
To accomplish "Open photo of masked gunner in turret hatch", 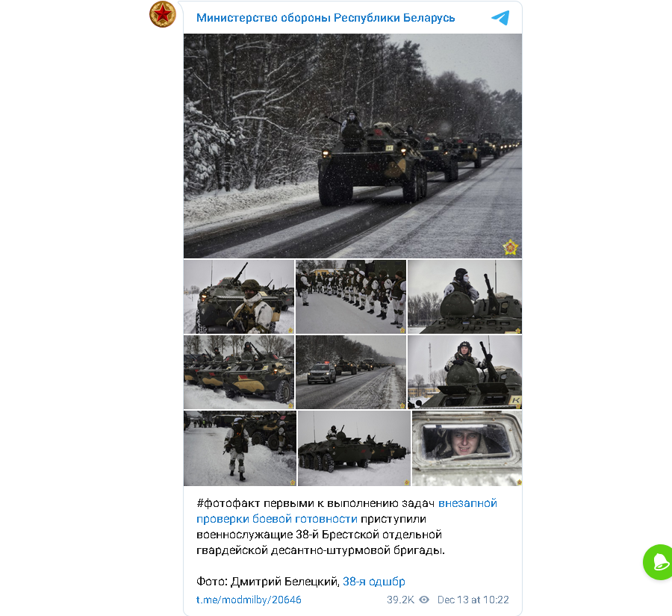I will [464, 296].
